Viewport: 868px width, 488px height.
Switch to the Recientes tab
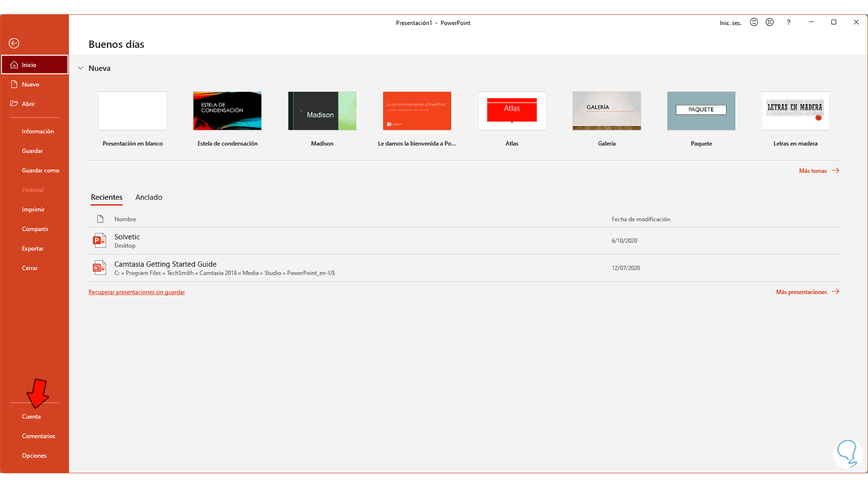(x=106, y=197)
